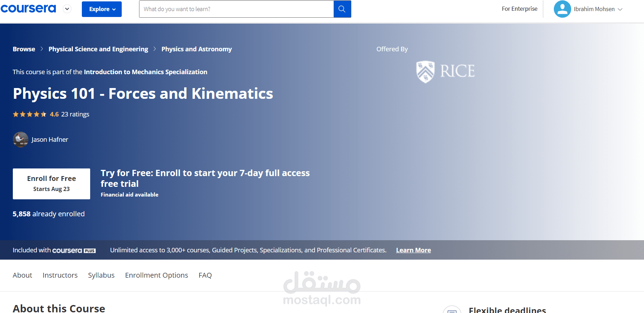Open the For Enterprise link
This screenshot has height=313, width=644.
click(x=520, y=9)
